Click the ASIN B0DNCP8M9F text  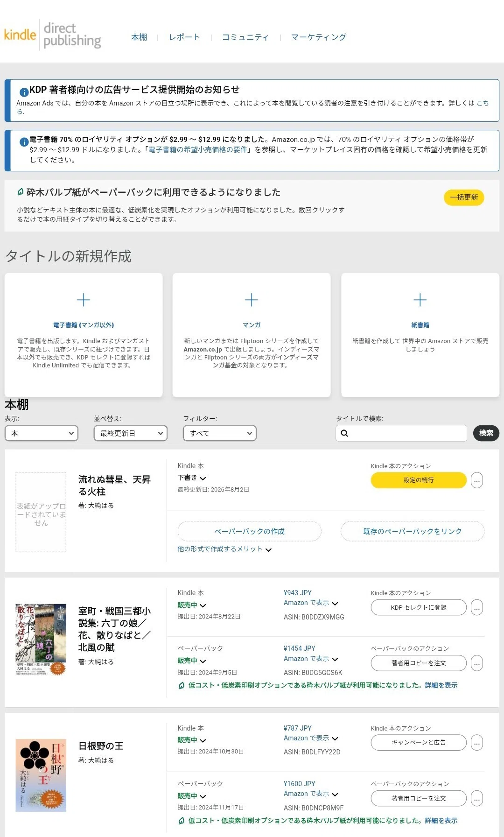[x=314, y=808]
